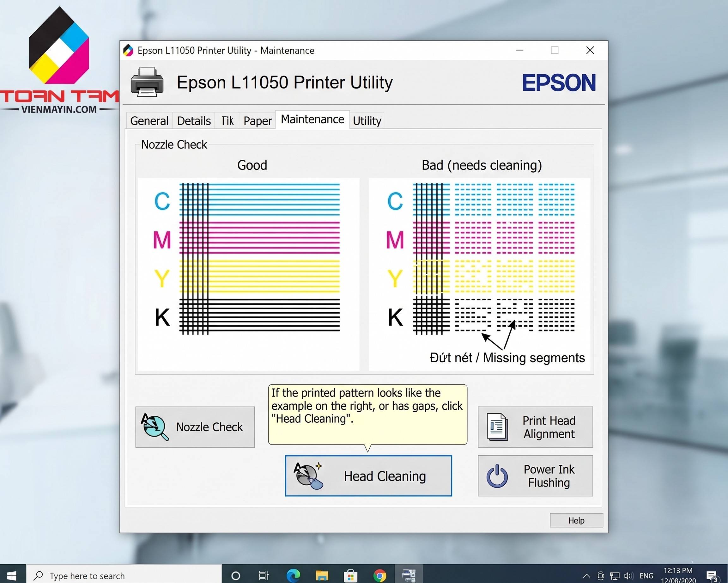Click the Nozzle Check magnifier icon
Screen dimensions: 728x583
(x=155, y=427)
